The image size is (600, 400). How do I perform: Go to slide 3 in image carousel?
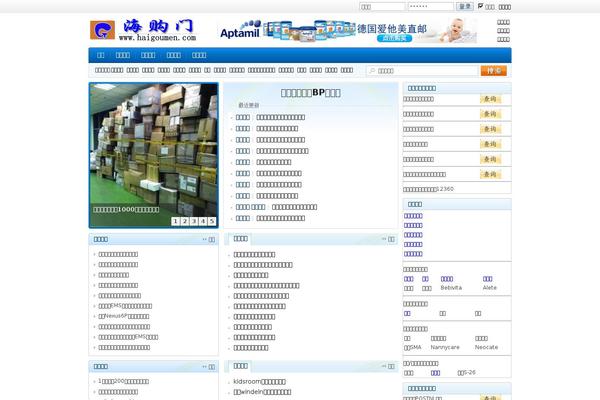[x=194, y=221]
